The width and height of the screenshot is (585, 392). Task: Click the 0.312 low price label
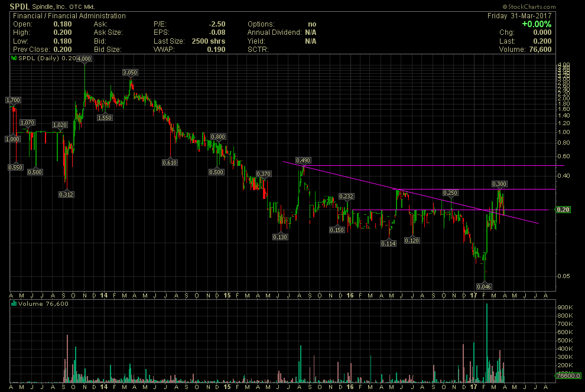pos(66,194)
